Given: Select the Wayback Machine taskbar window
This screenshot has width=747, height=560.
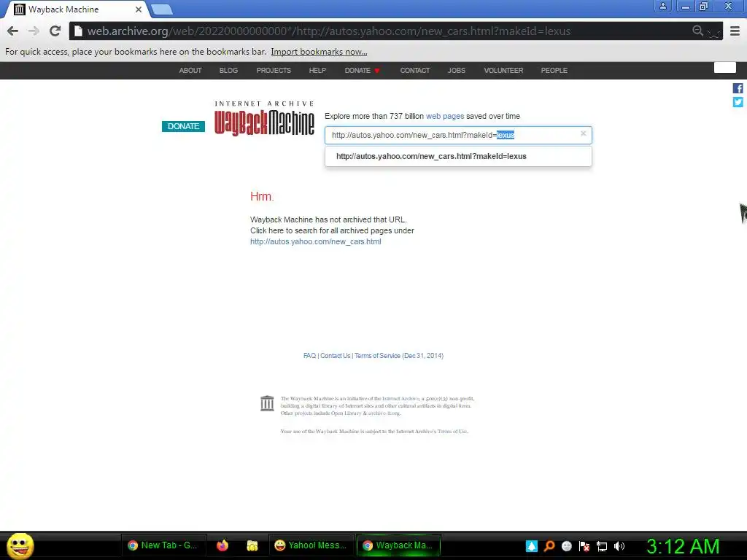Looking at the screenshot, I should point(398,545).
